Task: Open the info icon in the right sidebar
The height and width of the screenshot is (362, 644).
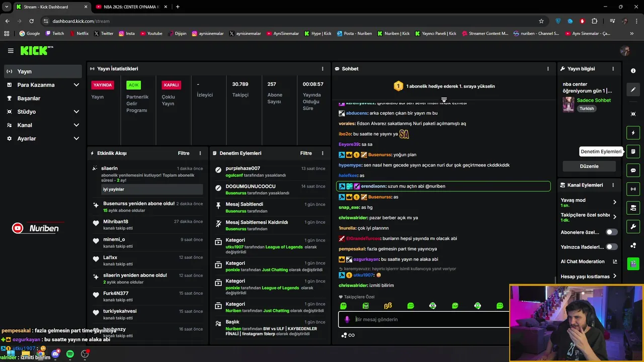Action: [x=633, y=71]
